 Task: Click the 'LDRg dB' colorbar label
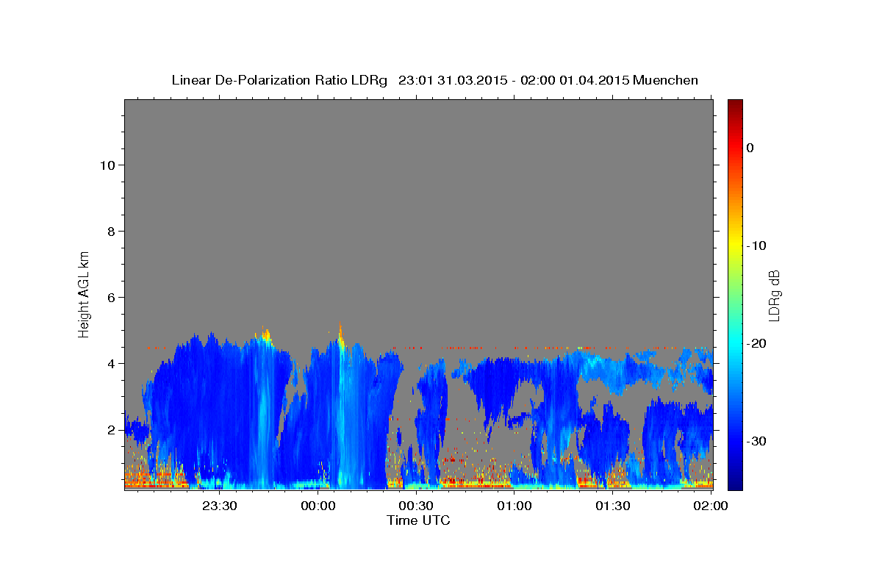tap(774, 295)
